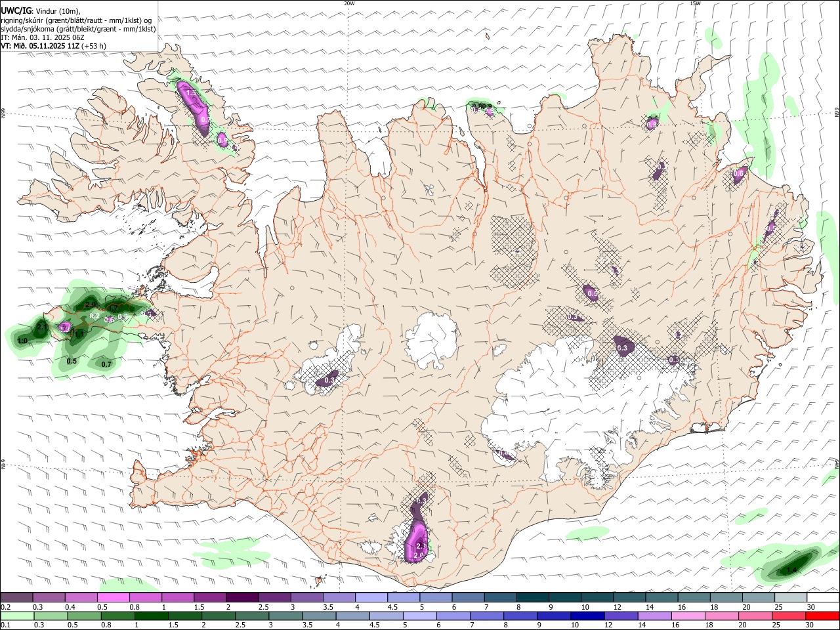The height and width of the screenshot is (630, 840).
Task: Click the 'slydda/snjókoma (grátt/bleikt/grænt' description line
Action: tap(78, 29)
